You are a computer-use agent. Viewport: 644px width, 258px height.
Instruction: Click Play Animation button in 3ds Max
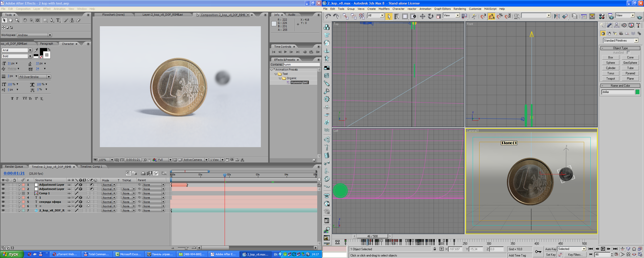pos(603,249)
